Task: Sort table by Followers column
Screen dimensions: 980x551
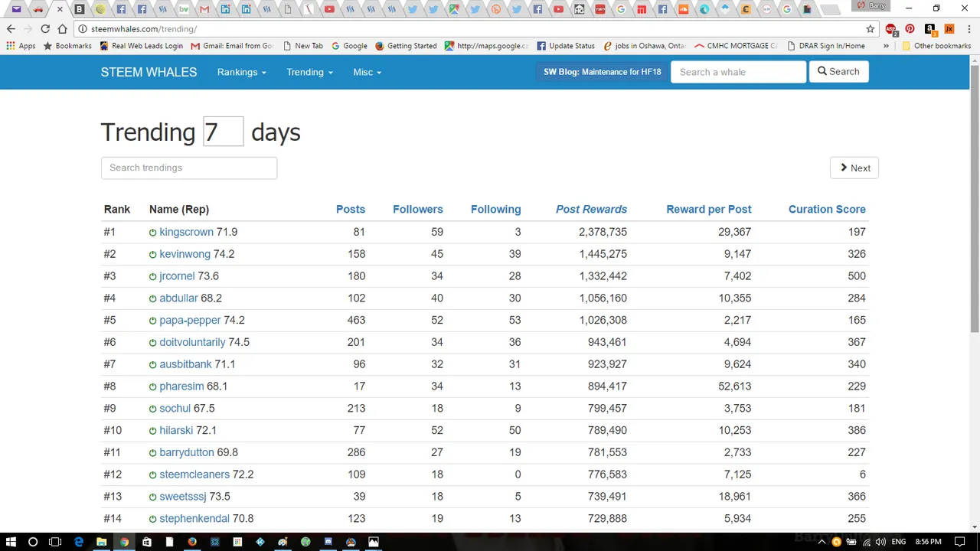Action: pos(417,209)
